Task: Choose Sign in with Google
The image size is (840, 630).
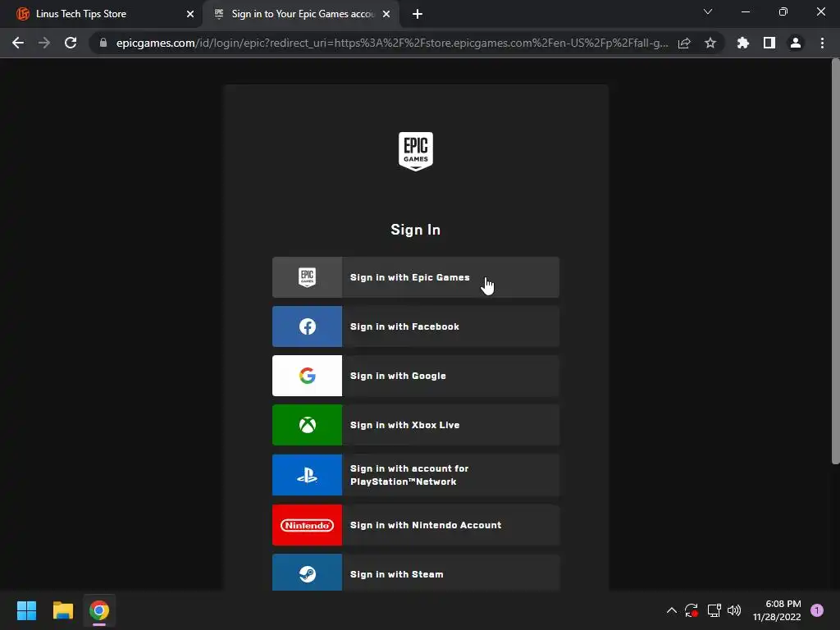Action: (x=416, y=376)
